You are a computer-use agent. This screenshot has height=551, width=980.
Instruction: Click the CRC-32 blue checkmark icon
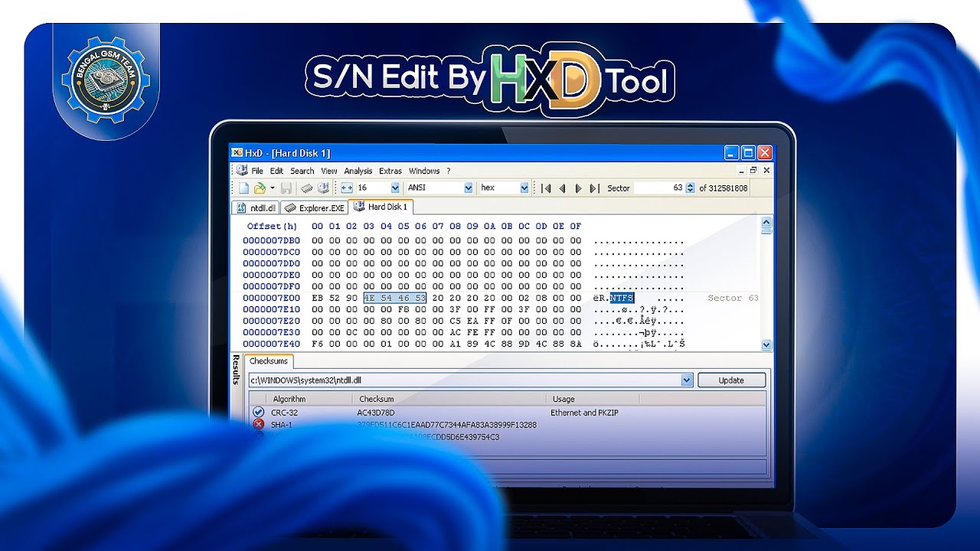(259, 412)
